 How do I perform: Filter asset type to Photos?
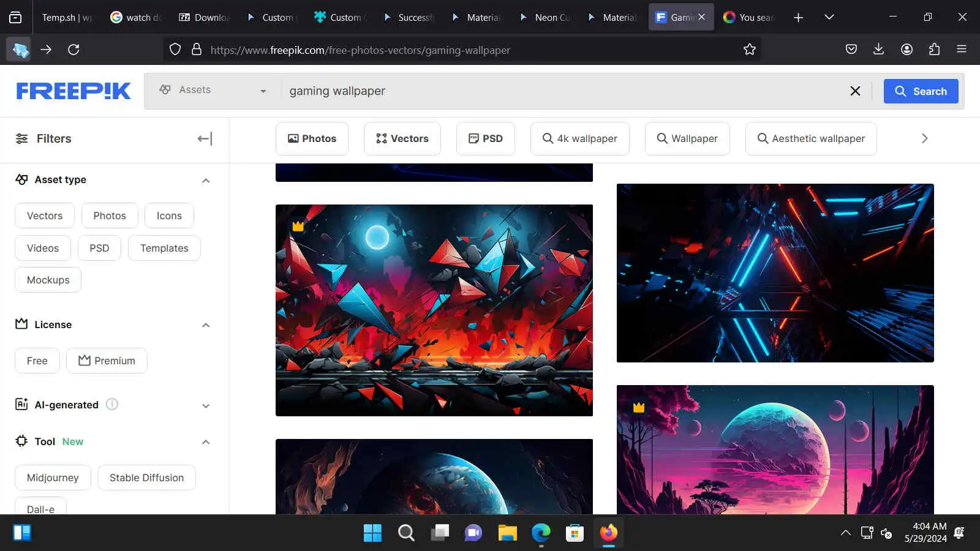click(x=110, y=216)
